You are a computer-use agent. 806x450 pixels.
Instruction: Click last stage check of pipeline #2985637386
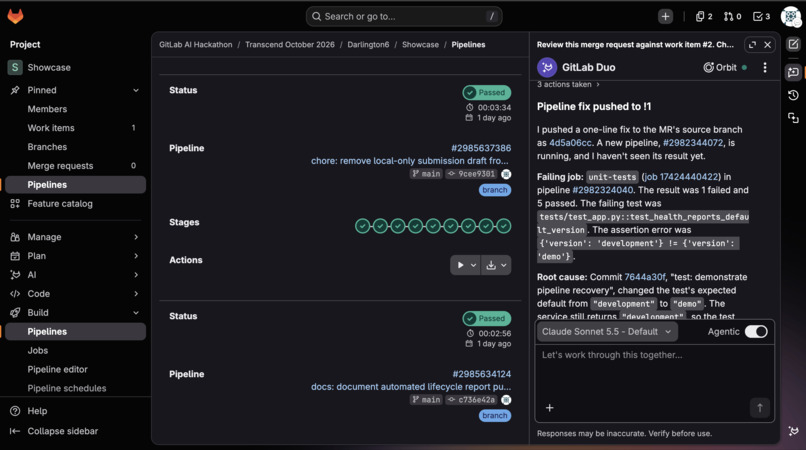pos(504,226)
